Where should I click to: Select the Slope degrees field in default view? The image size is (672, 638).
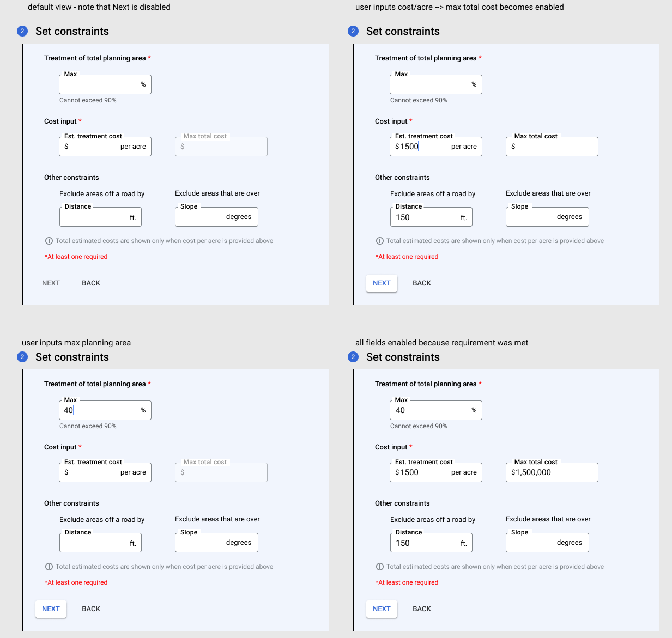pyautogui.click(x=216, y=216)
